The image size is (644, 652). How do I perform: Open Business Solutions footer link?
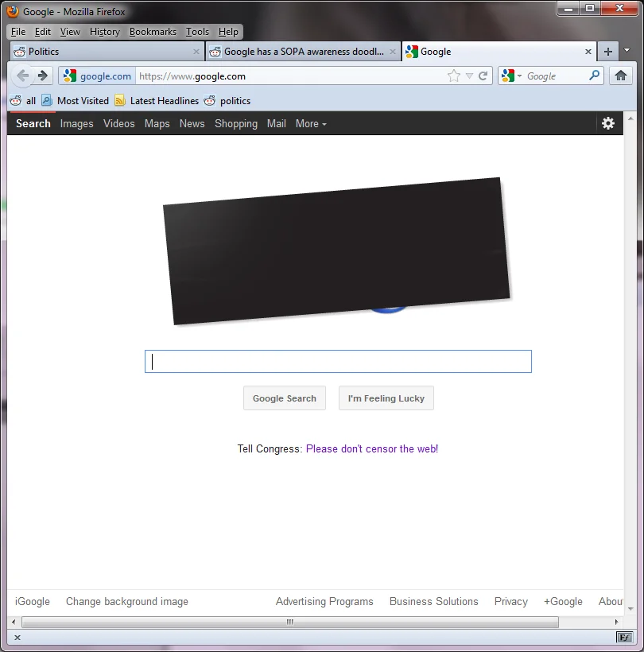pyautogui.click(x=433, y=601)
